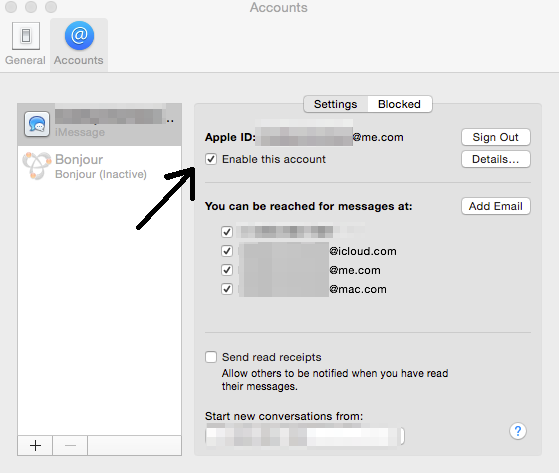Uncheck the @icloud.com address checkbox
Viewport: 559px width, 473px height.
point(227,251)
